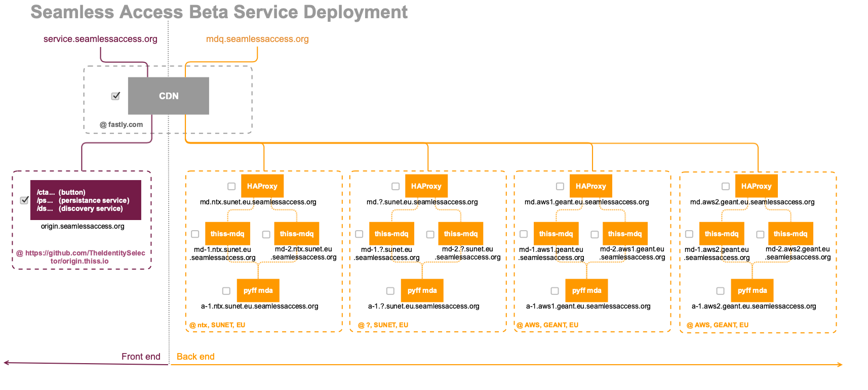Open the service.seamlessaccess.org label
Viewport: 868px width, 390px height.
pyautogui.click(x=100, y=39)
